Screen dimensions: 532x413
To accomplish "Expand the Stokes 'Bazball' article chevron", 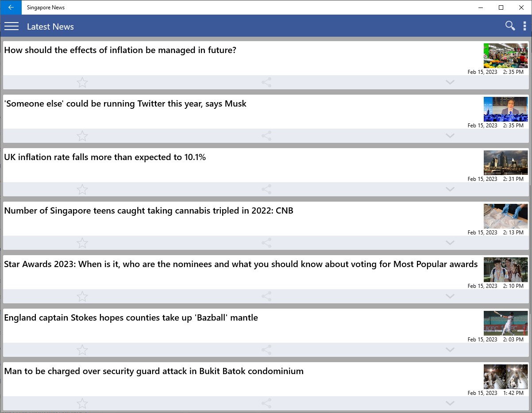I will 450,350.
